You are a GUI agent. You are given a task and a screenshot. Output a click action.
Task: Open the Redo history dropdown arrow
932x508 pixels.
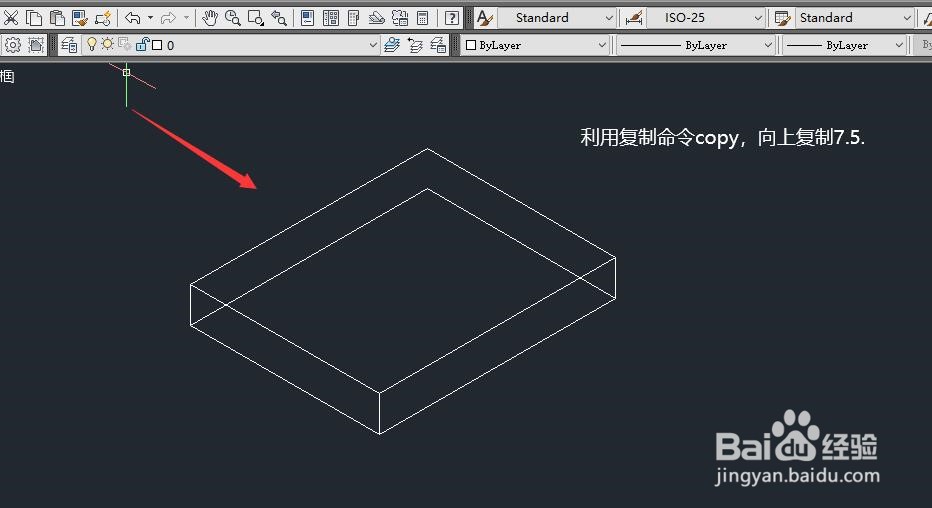click(186, 18)
